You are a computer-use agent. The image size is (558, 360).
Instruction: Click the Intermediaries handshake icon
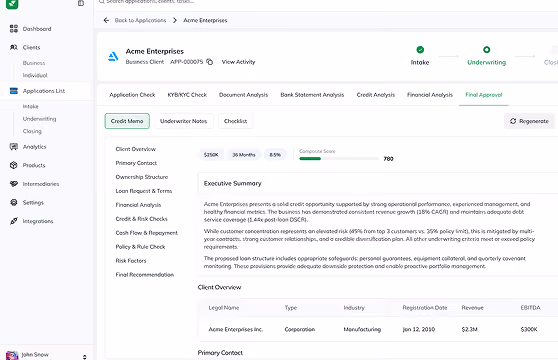click(14, 184)
